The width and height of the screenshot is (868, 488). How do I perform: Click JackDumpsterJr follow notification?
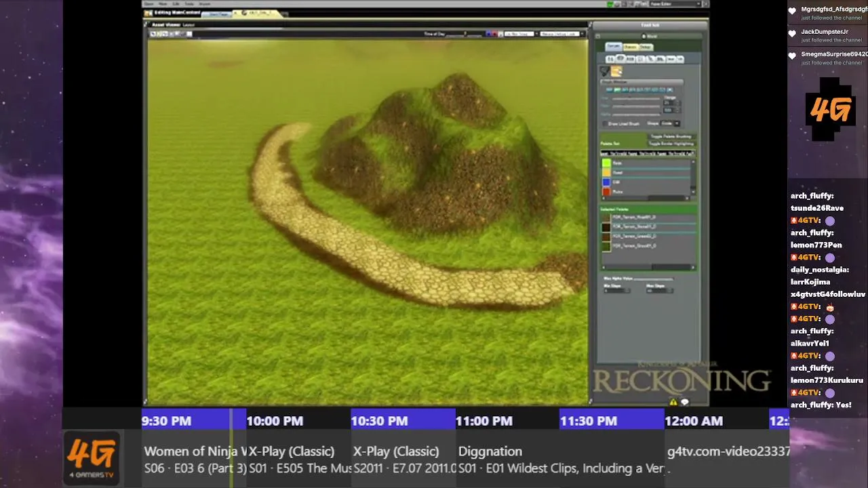pos(828,35)
